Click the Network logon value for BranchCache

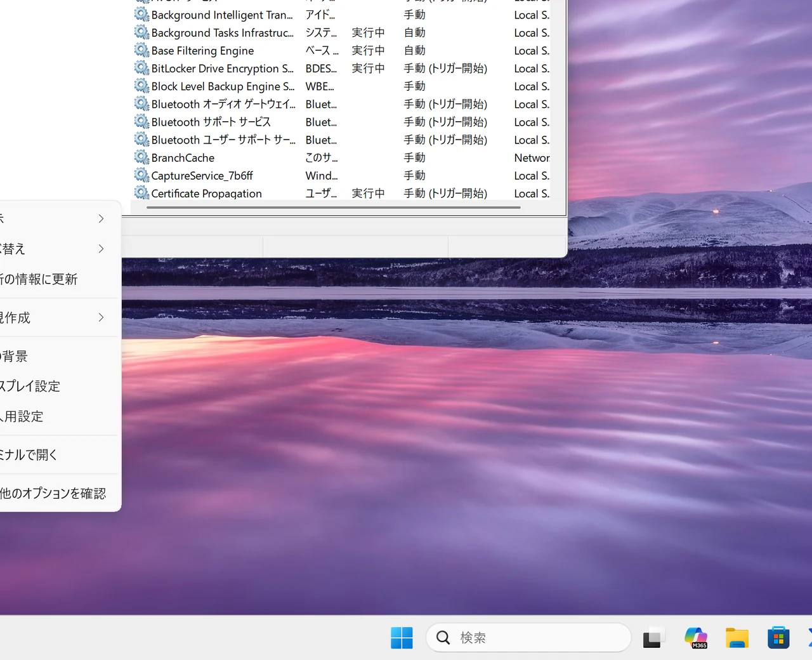[532, 157]
